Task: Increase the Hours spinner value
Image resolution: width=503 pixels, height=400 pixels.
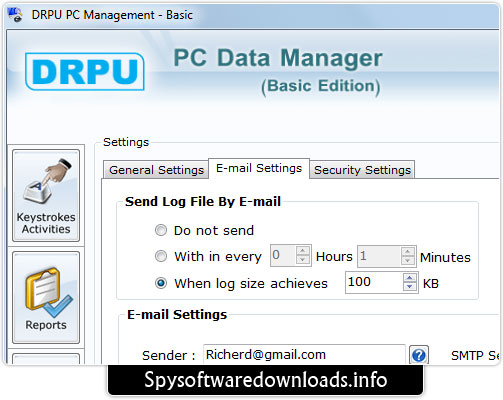Action: tap(303, 251)
